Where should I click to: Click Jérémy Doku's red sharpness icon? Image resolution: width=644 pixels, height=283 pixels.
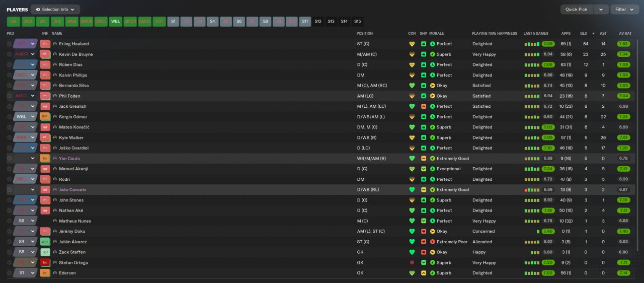point(424,232)
